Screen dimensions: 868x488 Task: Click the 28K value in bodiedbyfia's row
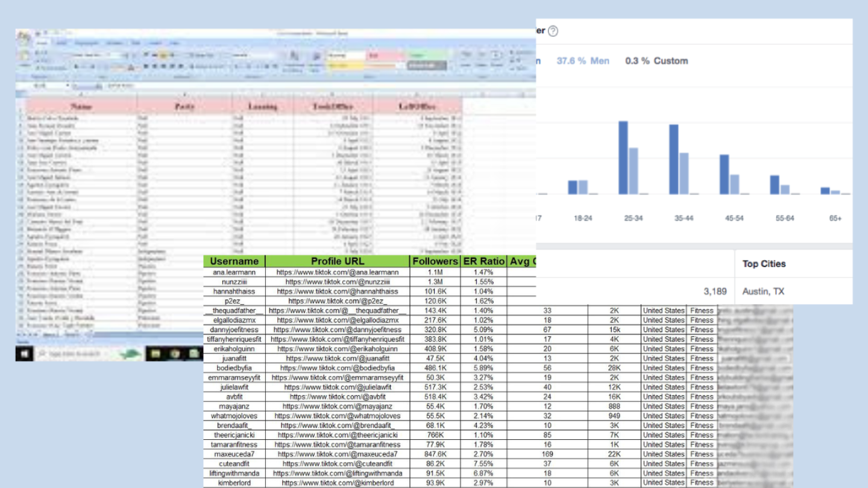614,368
